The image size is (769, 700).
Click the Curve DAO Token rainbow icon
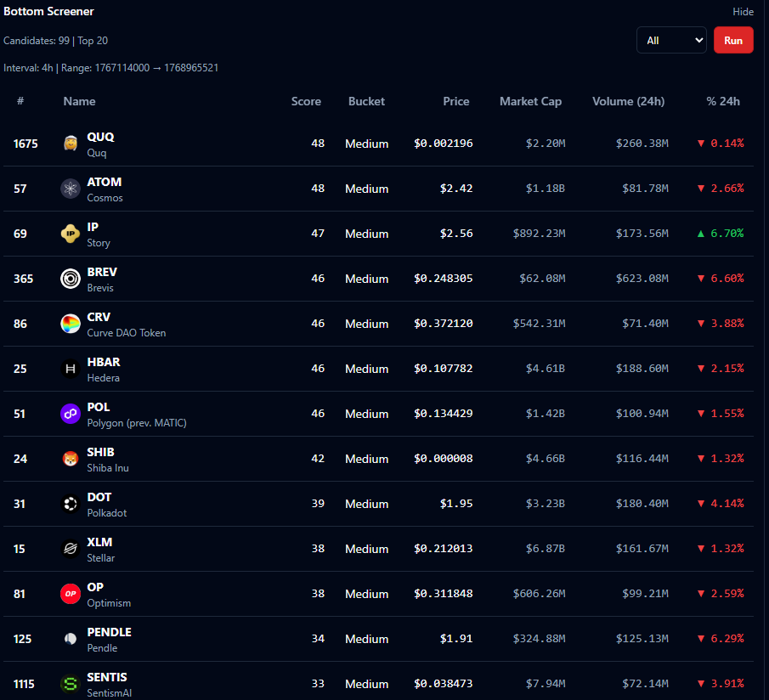tap(71, 324)
